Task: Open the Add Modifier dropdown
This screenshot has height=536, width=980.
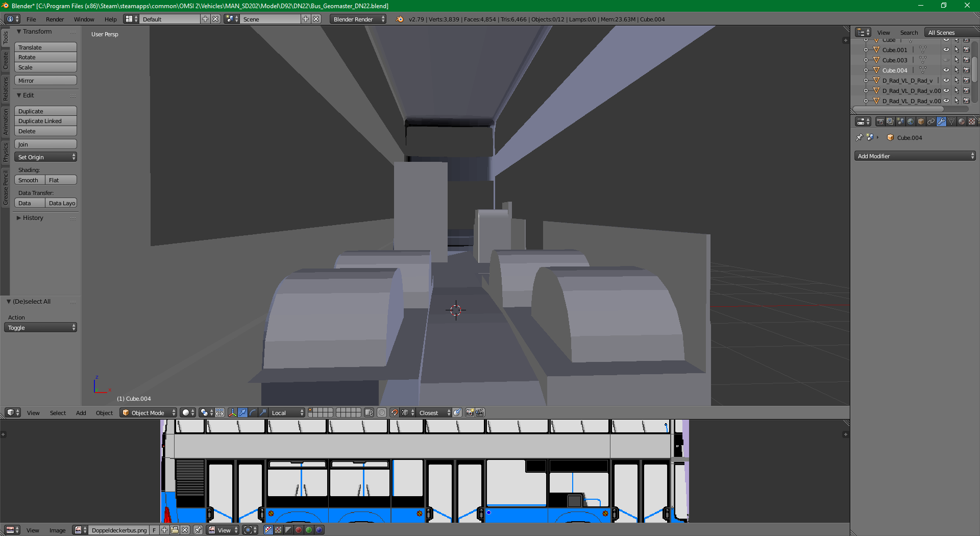Action: (x=915, y=156)
